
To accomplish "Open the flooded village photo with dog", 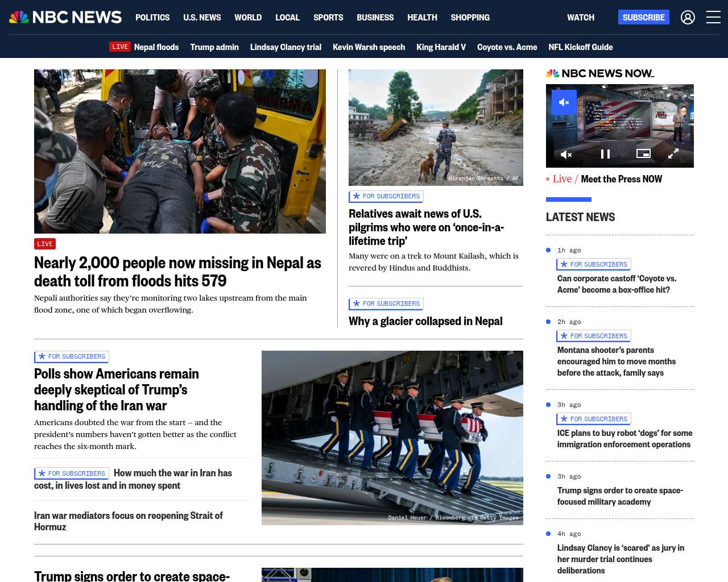I will (436, 127).
